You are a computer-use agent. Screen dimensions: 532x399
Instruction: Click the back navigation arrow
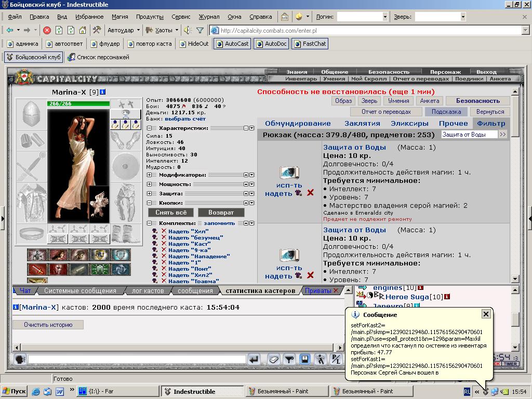click(10, 30)
